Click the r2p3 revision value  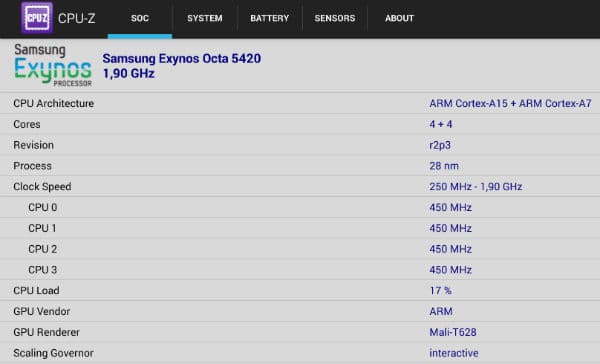click(x=440, y=145)
